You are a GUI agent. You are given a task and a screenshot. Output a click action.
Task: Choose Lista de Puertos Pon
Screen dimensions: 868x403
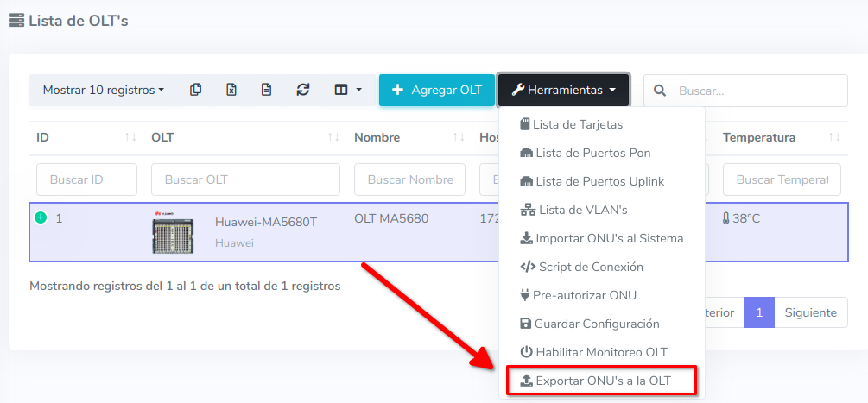coord(592,153)
